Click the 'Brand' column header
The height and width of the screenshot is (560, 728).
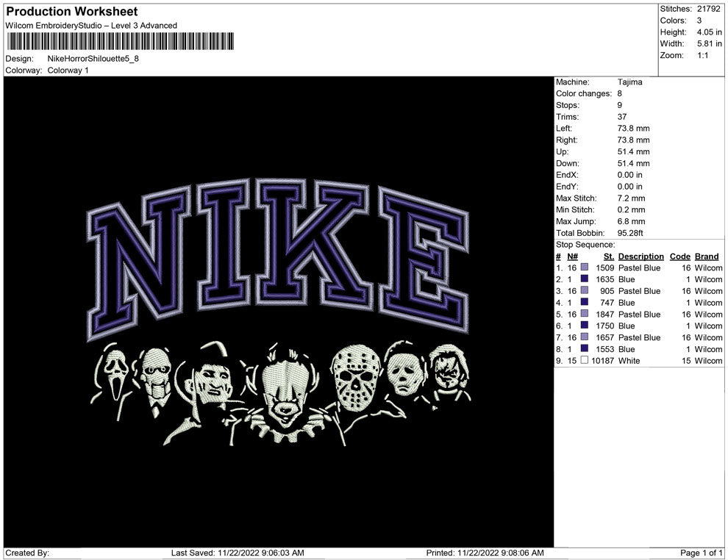click(x=707, y=256)
